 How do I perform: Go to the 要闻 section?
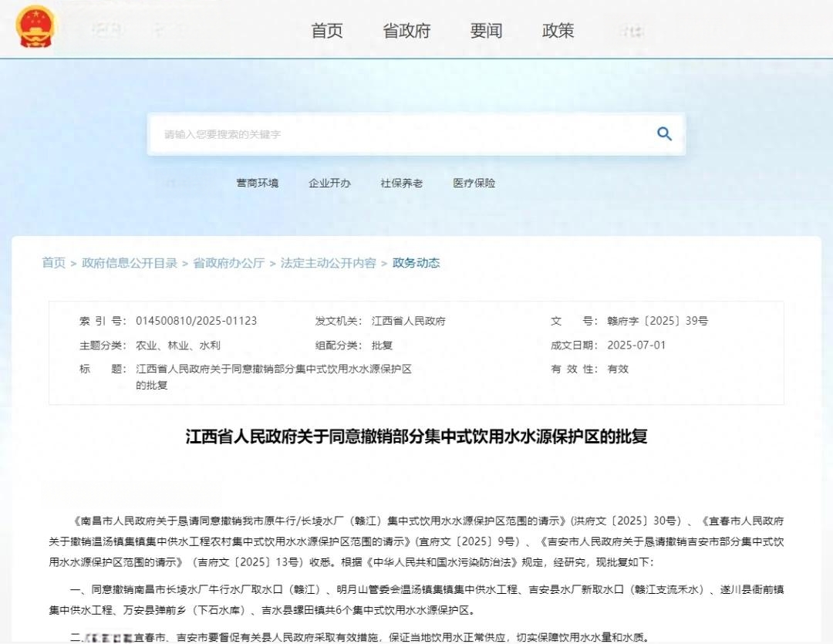point(486,31)
